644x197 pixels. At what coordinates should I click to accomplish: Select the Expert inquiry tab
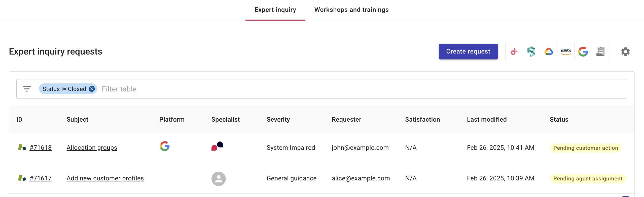[275, 10]
